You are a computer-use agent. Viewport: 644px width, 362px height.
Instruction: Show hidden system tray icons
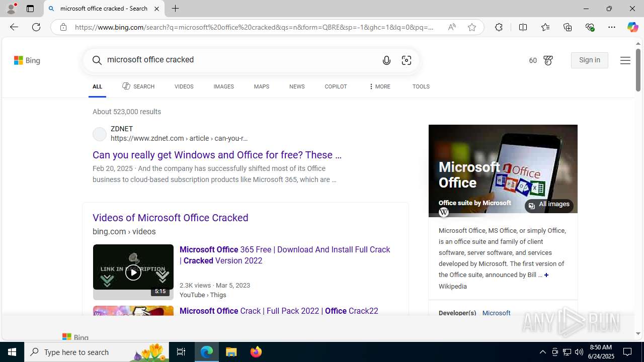pos(542,352)
